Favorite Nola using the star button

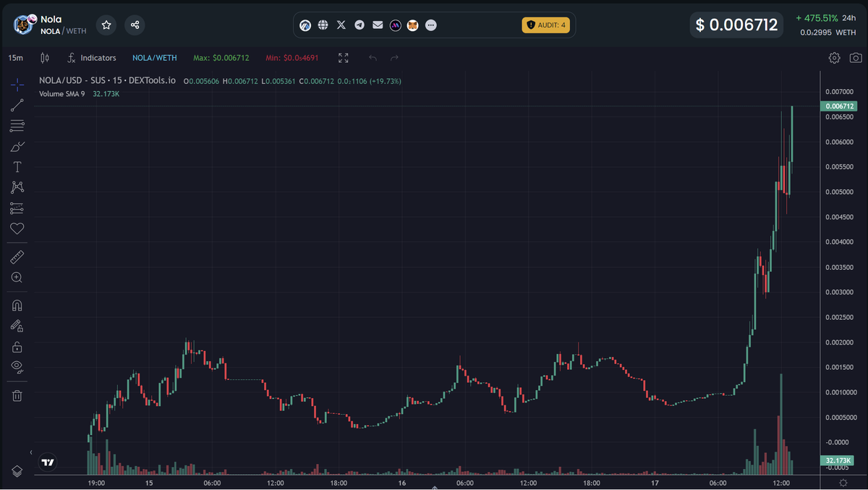pos(106,25)
